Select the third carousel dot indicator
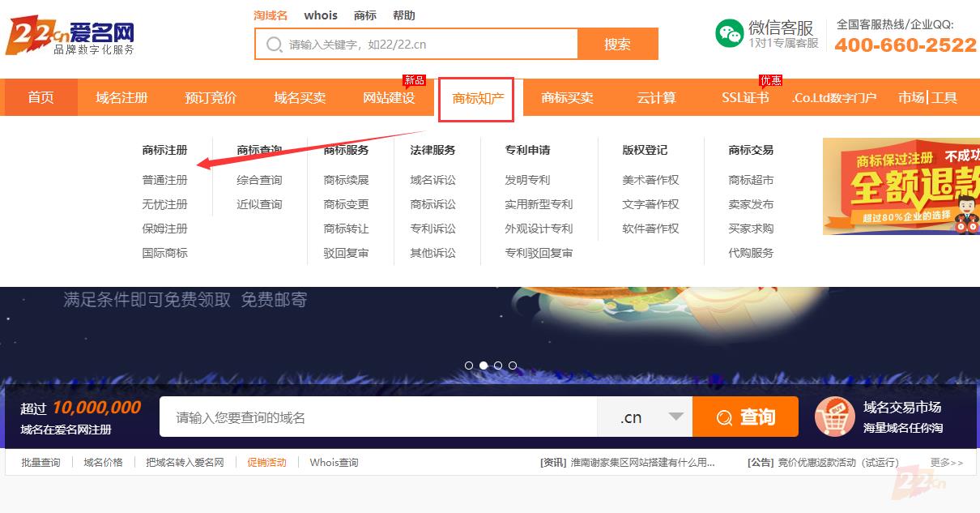The width and height of the screenshot is (980, 513). click(498, 366)
